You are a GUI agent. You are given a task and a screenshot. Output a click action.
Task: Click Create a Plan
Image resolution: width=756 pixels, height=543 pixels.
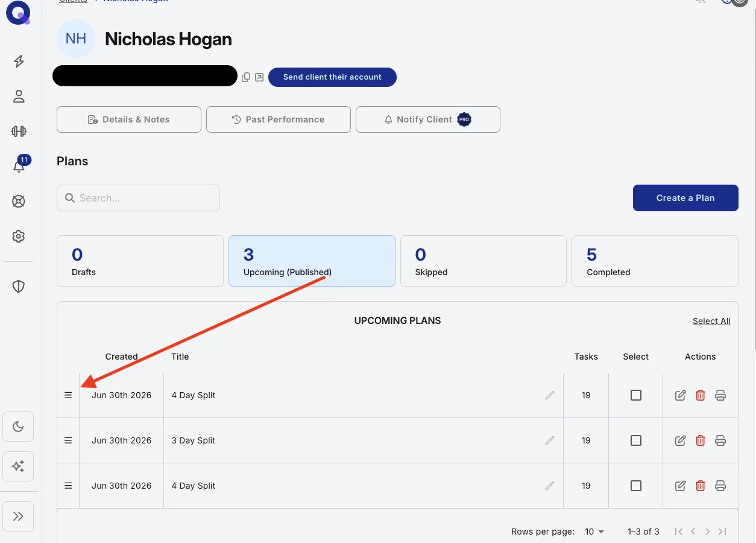[x=685, y=198]
